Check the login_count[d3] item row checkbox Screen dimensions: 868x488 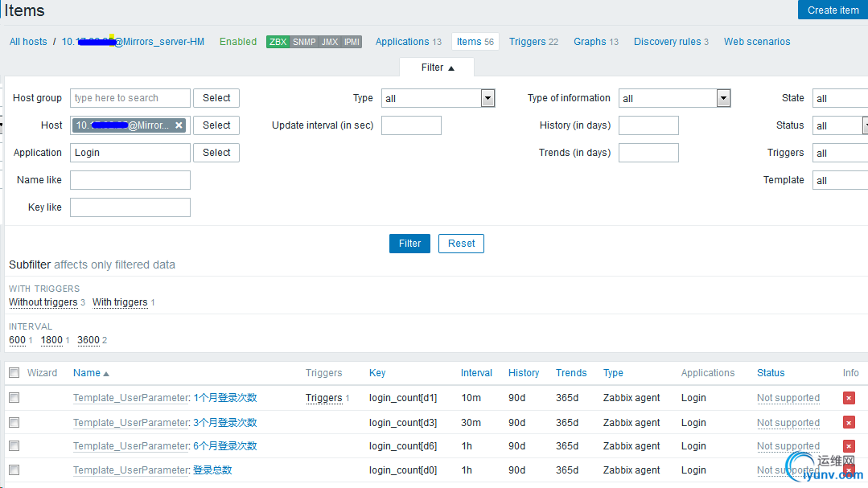(x=14, y=423)
